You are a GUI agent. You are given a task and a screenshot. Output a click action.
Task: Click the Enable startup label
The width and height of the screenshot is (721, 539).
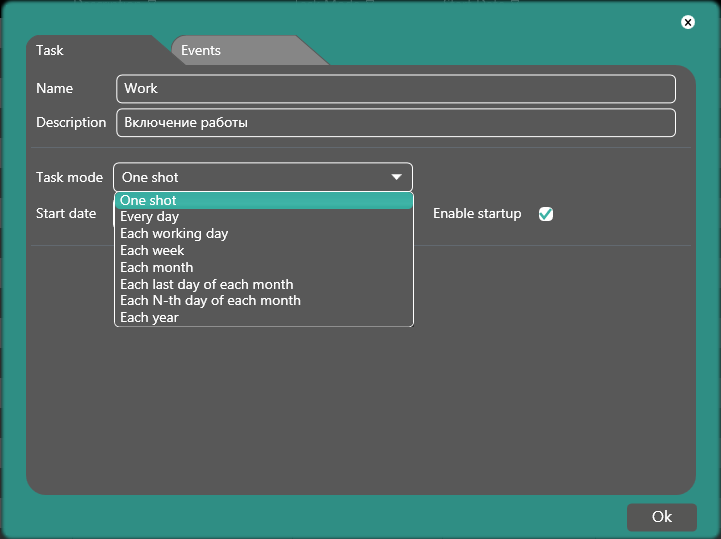click(x=477, y=214)
